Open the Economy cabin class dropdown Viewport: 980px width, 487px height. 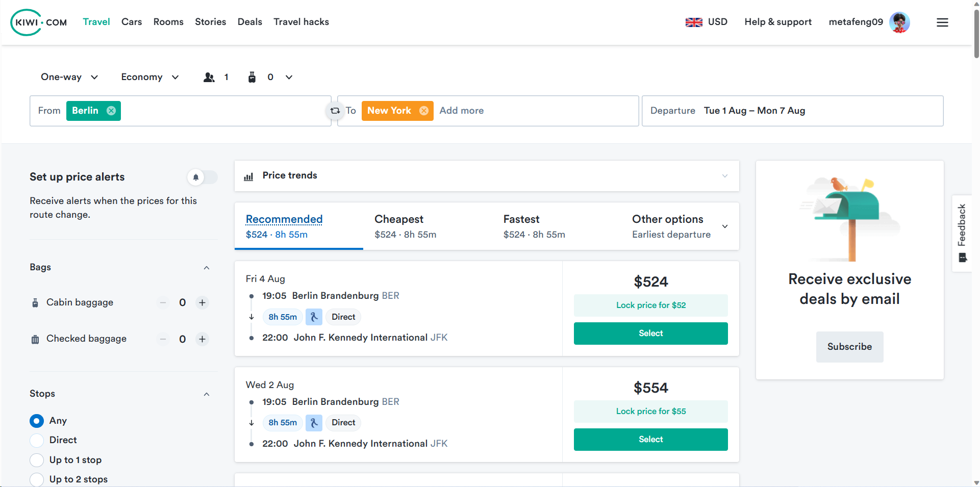click(150, 77)
